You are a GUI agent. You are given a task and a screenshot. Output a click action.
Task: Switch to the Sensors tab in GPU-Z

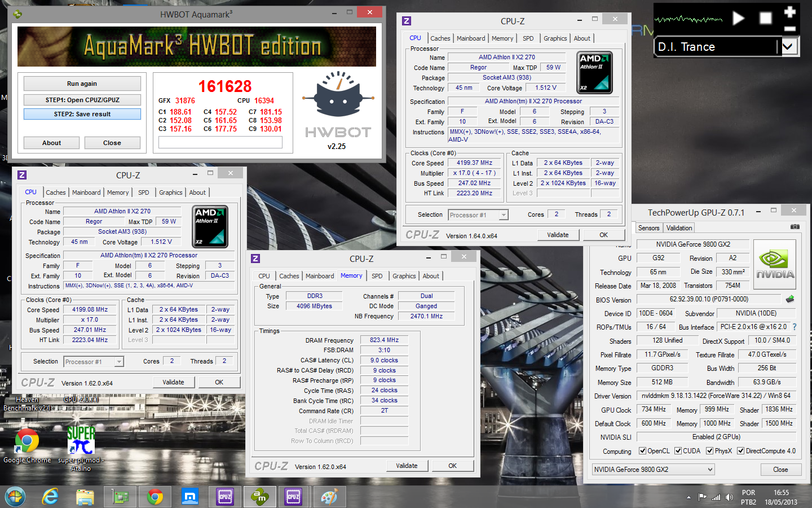pos(648,228)
